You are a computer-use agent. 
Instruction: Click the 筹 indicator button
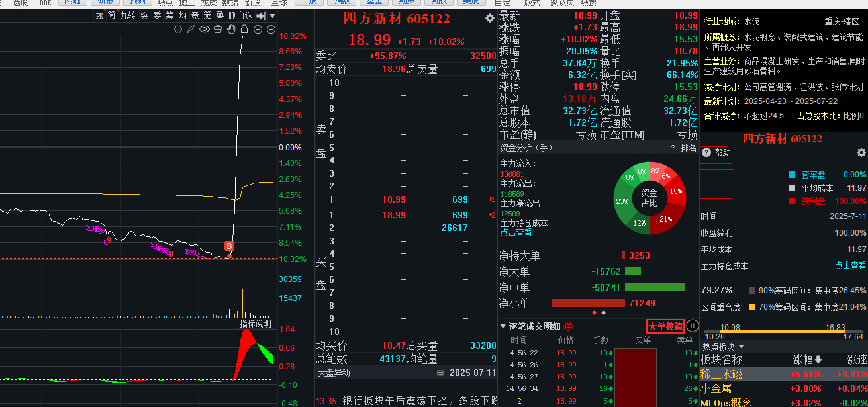169,15
